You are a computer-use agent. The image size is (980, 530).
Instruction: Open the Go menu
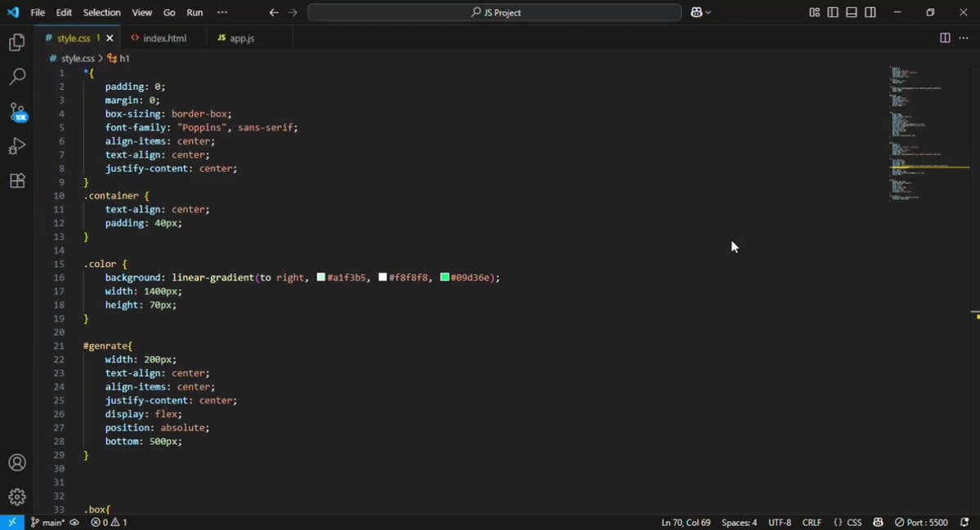click(x=169, y=12)
